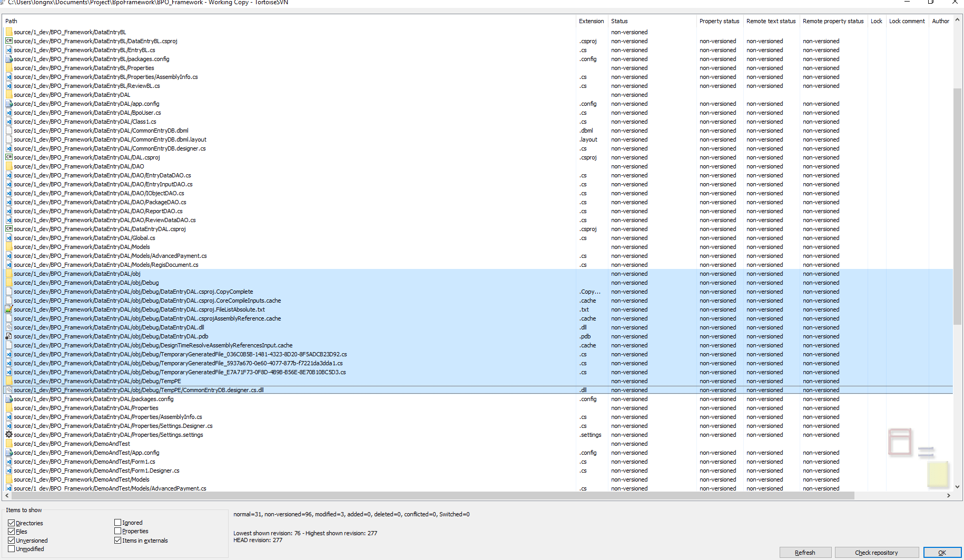Select the Properties/Settings.Designer.cs row
The height and width of the screenshot is (560, 964).
pyautogui.click(x=478, y=426)
